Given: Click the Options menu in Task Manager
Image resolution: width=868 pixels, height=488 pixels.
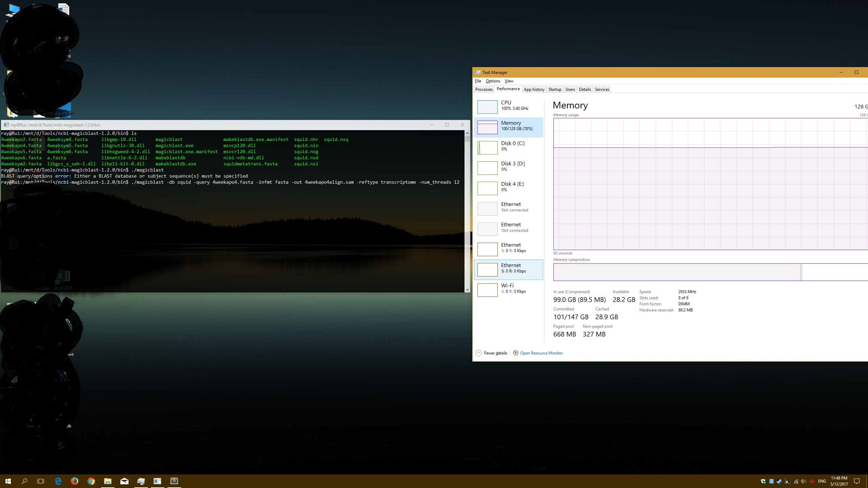Looking at the screenshot, I should [x=492, y=81].
